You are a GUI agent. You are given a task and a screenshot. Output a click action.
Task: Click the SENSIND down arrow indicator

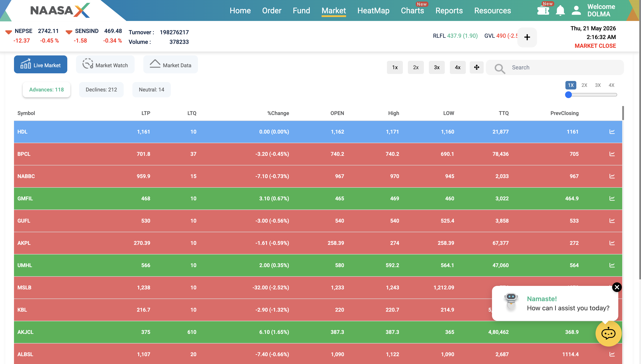[69, 32]
